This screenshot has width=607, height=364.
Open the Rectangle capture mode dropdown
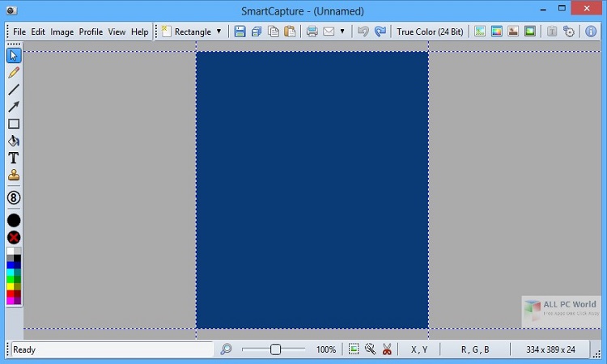(219, 32)
